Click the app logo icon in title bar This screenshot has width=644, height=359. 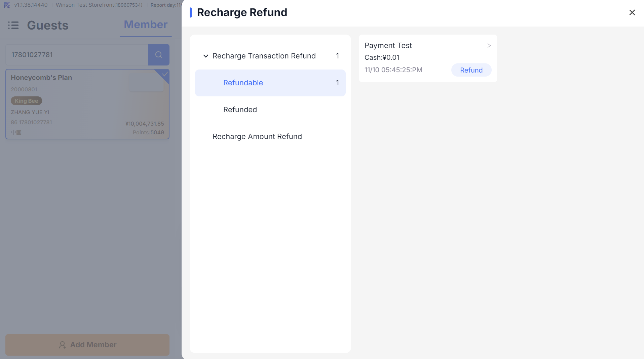point(7,5)
